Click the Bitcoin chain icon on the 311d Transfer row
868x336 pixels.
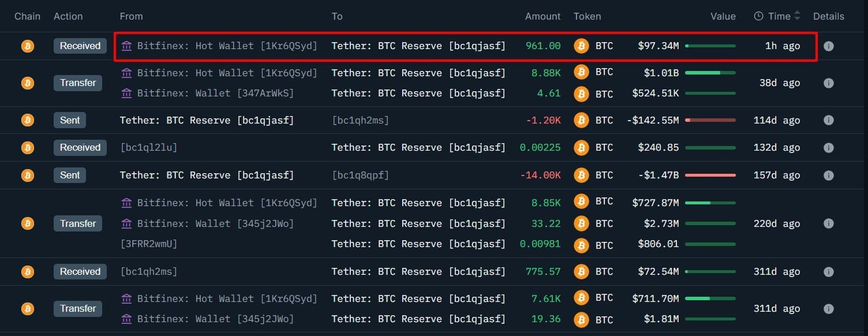pyautogui.click(x=27, y=308)
